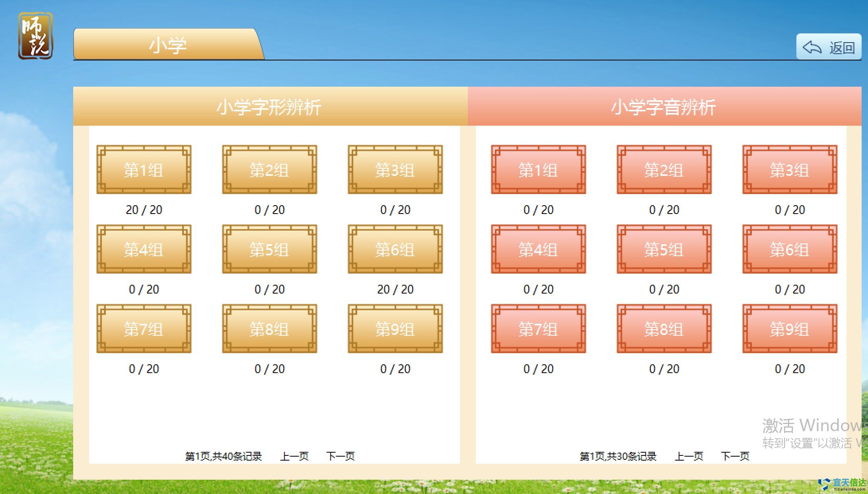Select the 小学 tab
The width and height of the screenshot is (868, 494).
[168, 45]
